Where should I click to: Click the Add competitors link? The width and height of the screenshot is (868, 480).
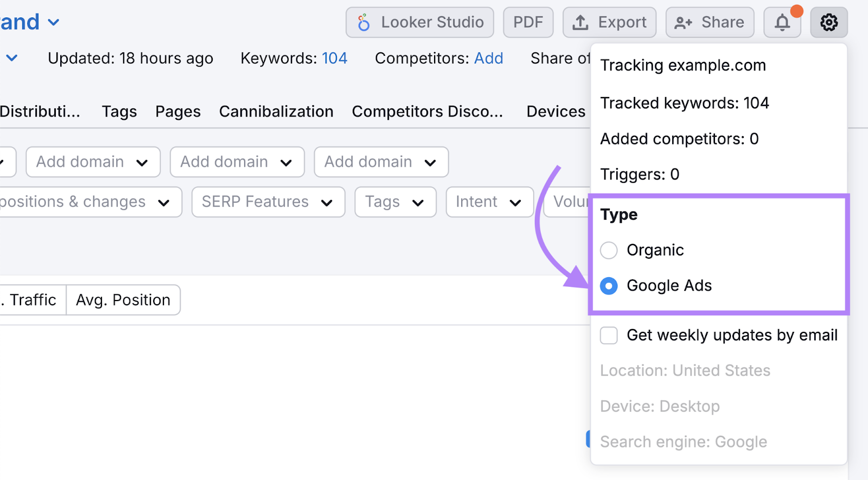click(x=488, y=59)
